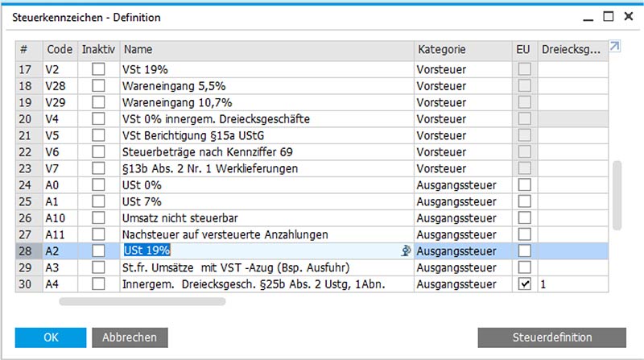Toggle Inaktiv checkbox for code V2
The width and height of the screenshot is (644, 360).
(x=98, y=70)
